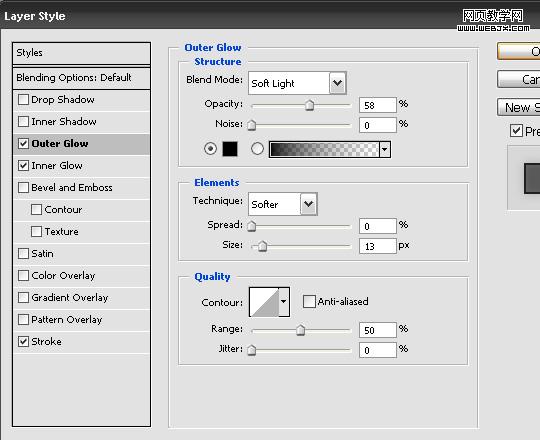Image resolution: width=540 pixels, height=440 pixels.
Task: Select the gradient glow radio button
Action: (x=257, y=149)
